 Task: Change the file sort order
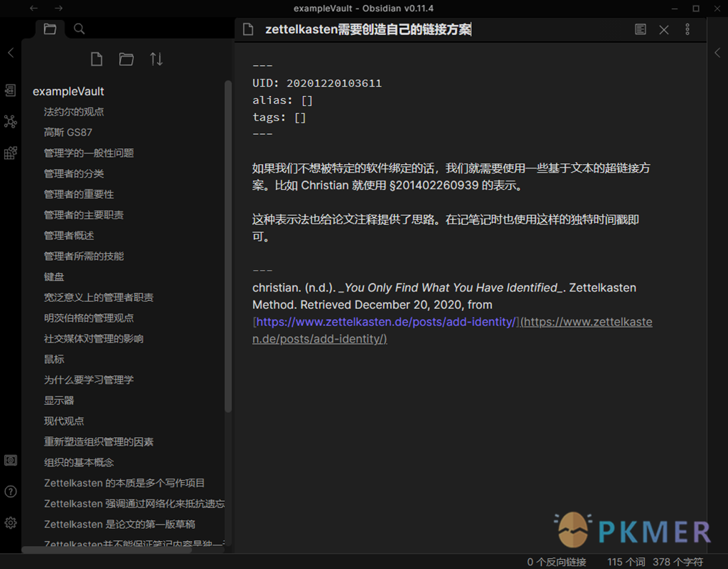pyautogui.click(x=156, y=59)
